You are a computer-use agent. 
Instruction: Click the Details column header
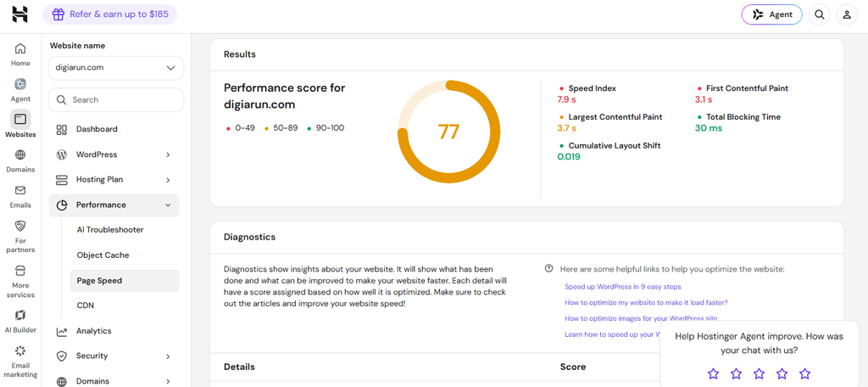click(x=239, y=367)
